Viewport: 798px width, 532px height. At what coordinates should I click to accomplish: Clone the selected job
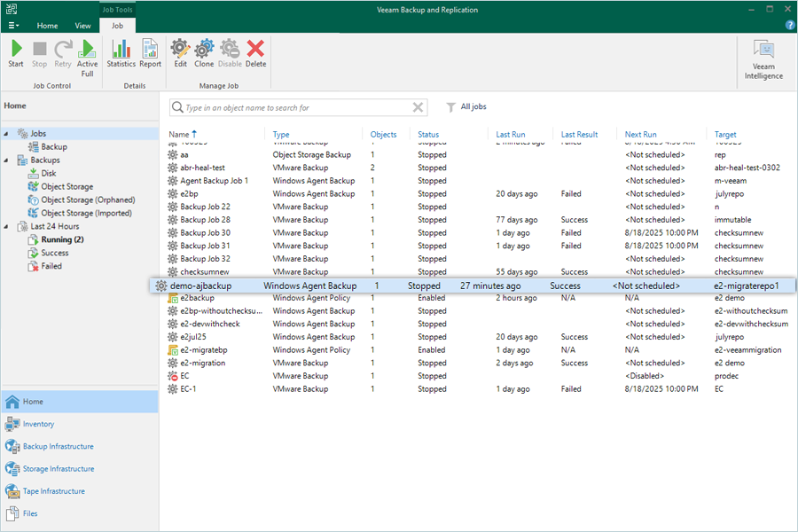(x=204, y=53)
